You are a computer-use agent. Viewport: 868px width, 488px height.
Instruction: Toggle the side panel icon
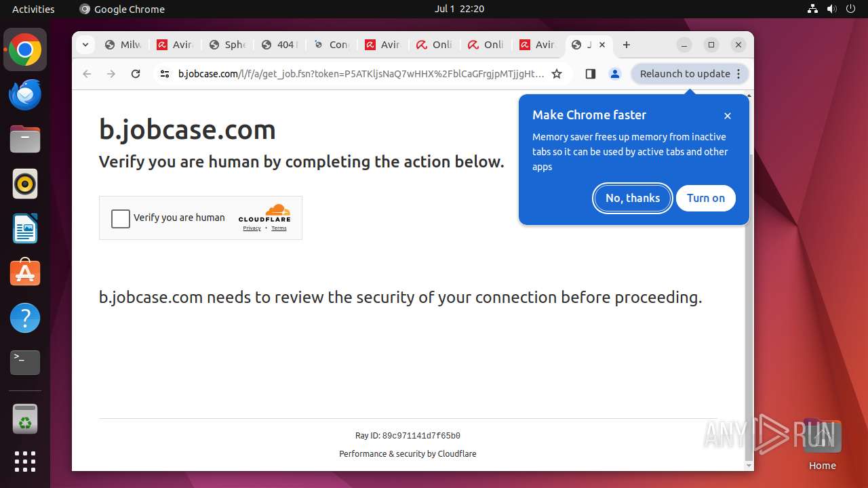pos(590,74)
